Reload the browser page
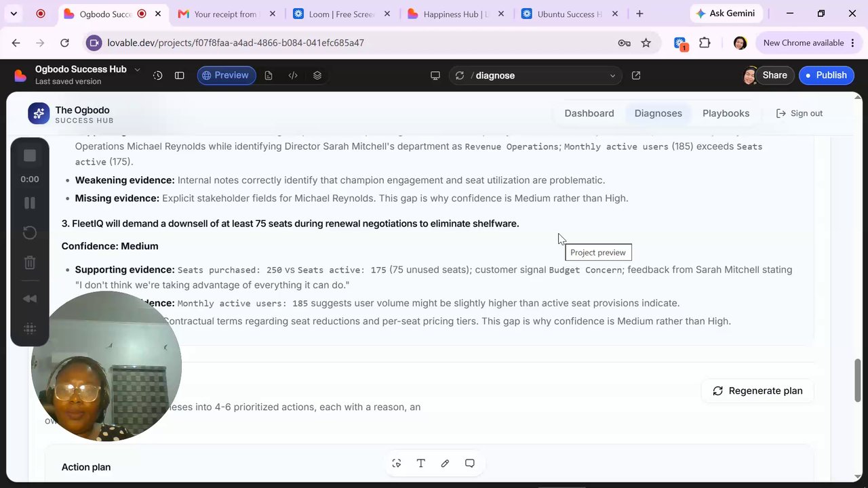This screenshot has height=488, width=868. [x=64, y=43]
